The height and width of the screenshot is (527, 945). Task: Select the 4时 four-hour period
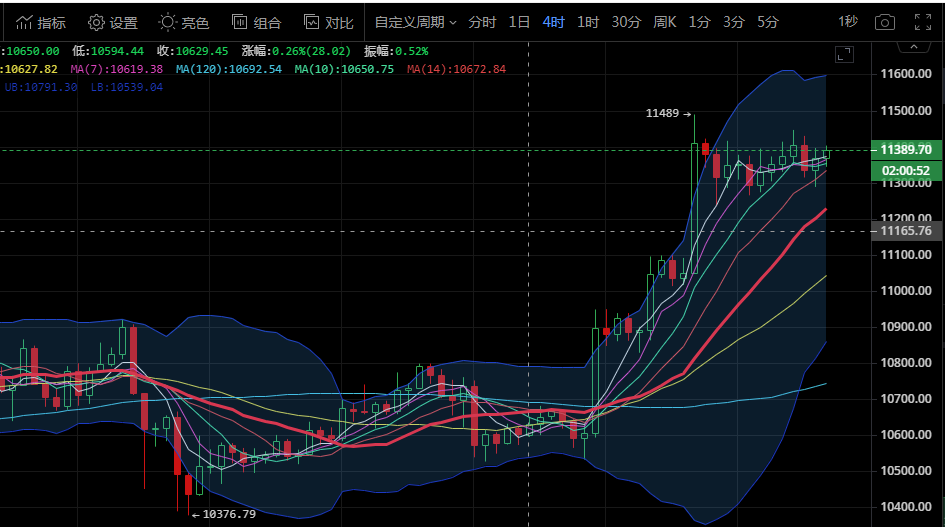(553, 22)
